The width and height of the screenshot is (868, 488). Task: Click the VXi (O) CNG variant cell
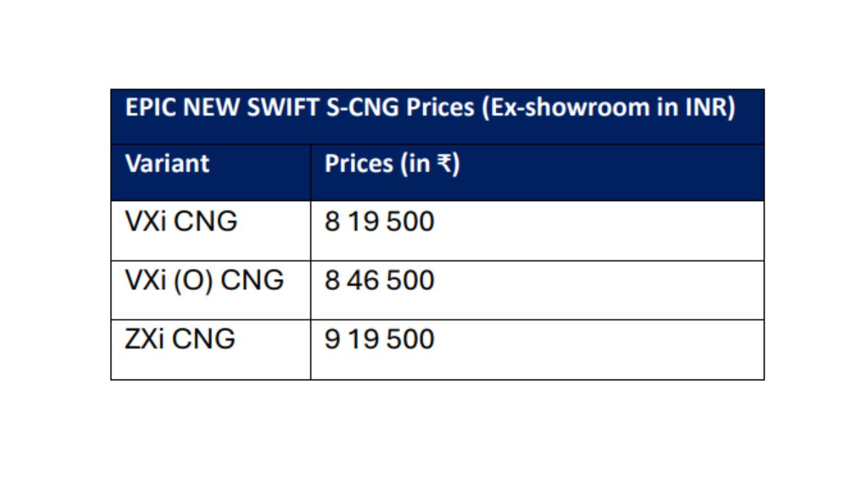tap(204, 280)
